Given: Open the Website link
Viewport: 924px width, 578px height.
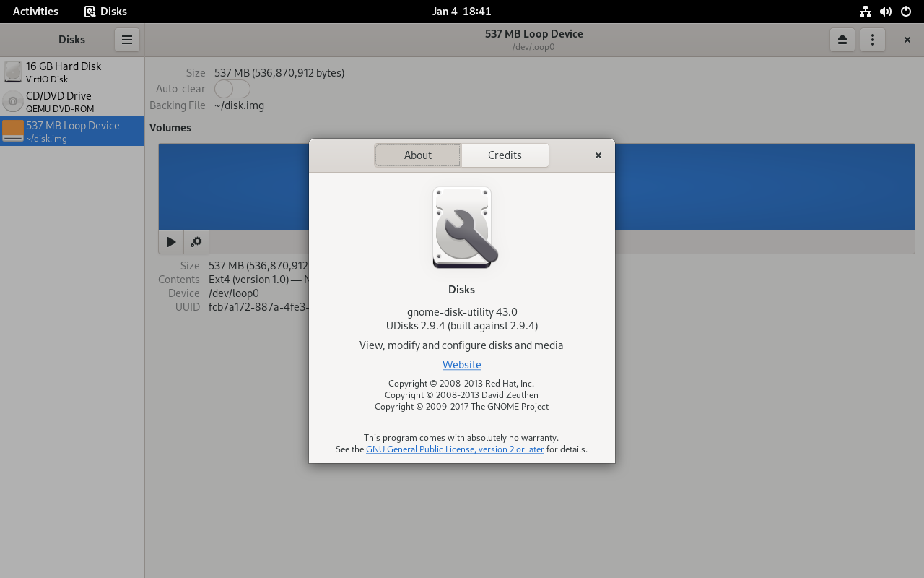Looking at the screenshot, I should (x=462, y=365).
